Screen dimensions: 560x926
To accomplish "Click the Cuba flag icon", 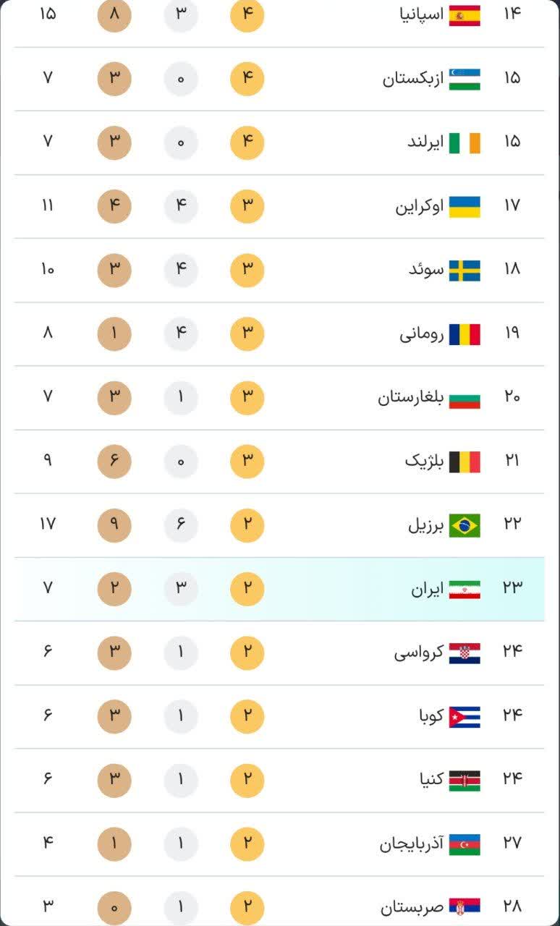I will point(464,717).
